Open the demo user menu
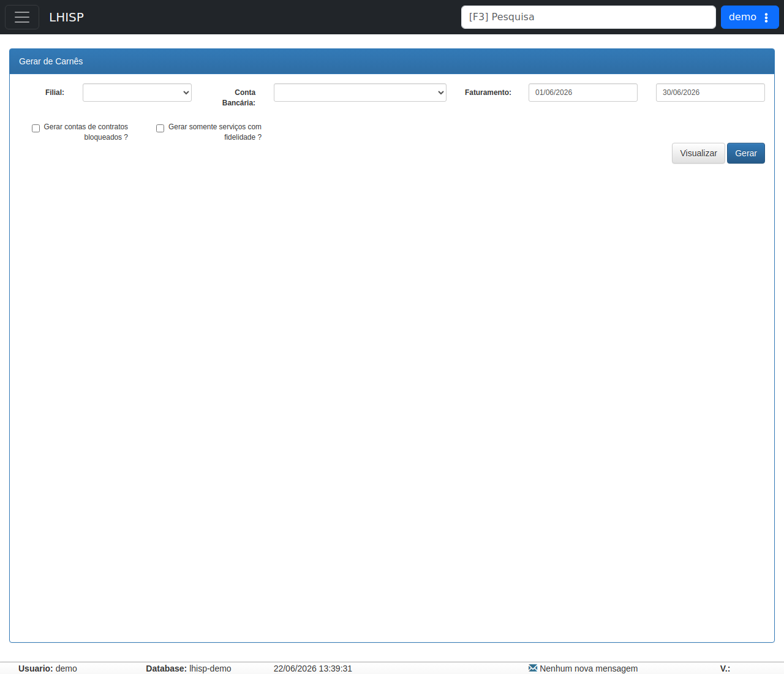784x674 pixels. (750, 17)
